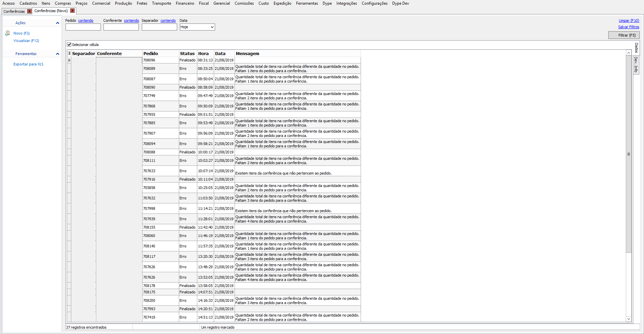Click the grid scroll up arrow
The image size is (644, 334).
click(629, 53)
